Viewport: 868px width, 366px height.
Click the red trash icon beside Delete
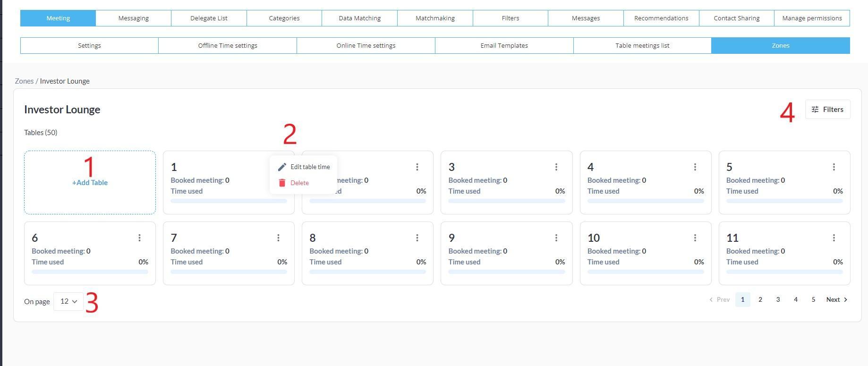coord(282,183)
